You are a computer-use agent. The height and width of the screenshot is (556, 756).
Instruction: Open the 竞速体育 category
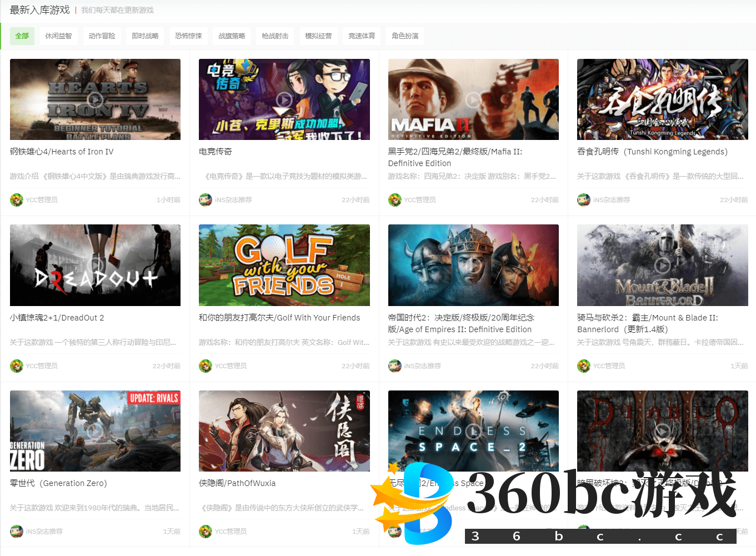click(362, 36)
